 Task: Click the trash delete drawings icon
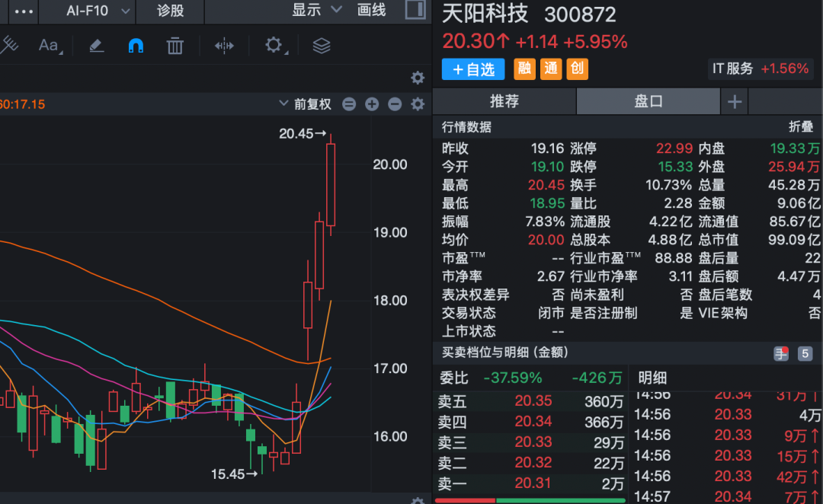175,46
